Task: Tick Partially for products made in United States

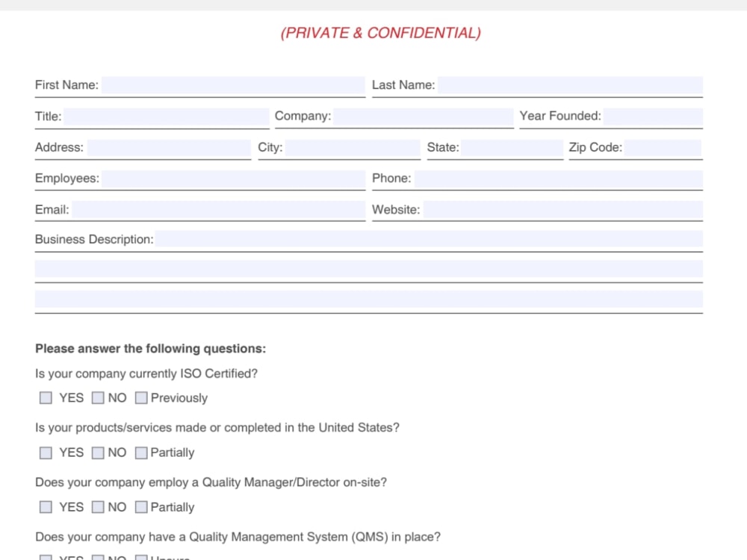Action: 141,452
